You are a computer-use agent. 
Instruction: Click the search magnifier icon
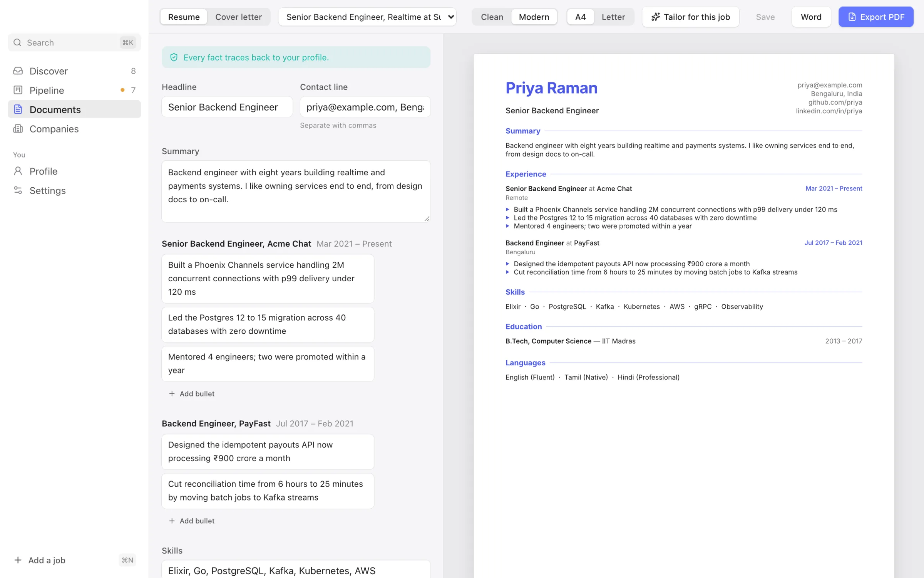(17, 42)
